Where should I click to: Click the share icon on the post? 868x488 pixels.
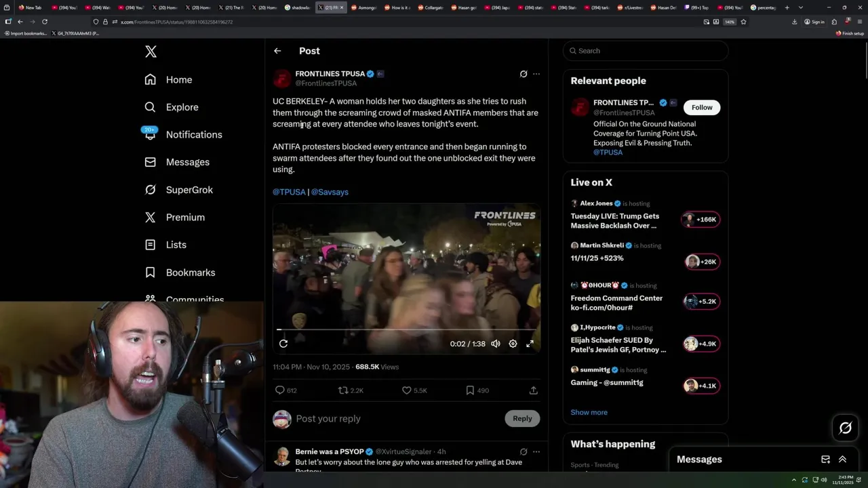(534, 390)
